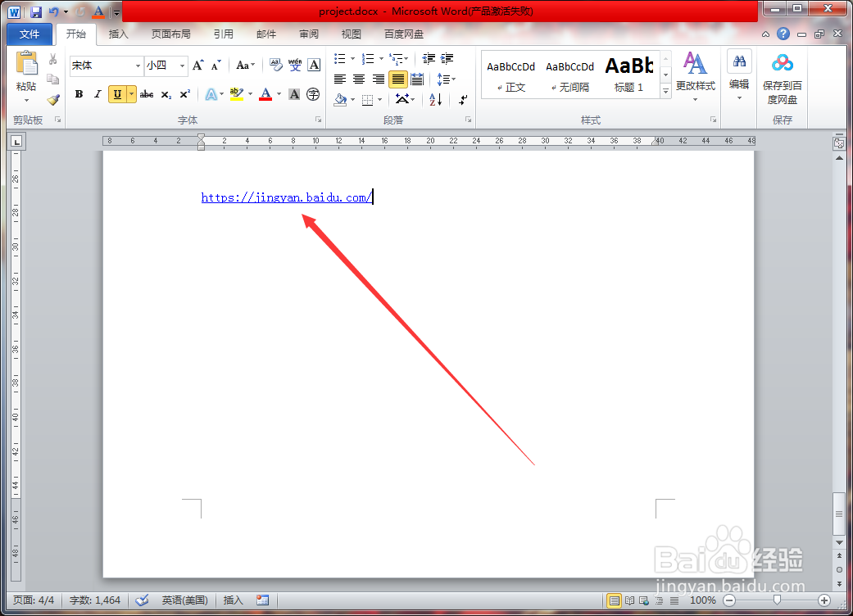Toggle Italic formatting

pyautogui.click(x=98, y=94)
